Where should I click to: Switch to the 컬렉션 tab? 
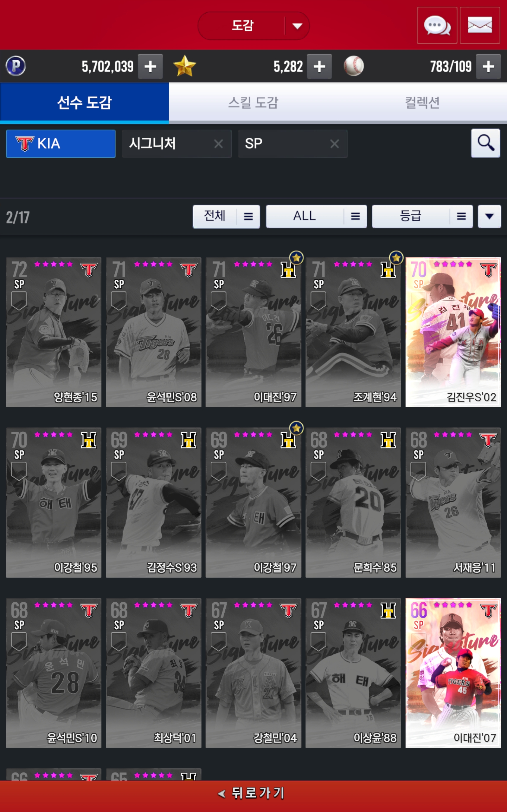tap(422, 102)
